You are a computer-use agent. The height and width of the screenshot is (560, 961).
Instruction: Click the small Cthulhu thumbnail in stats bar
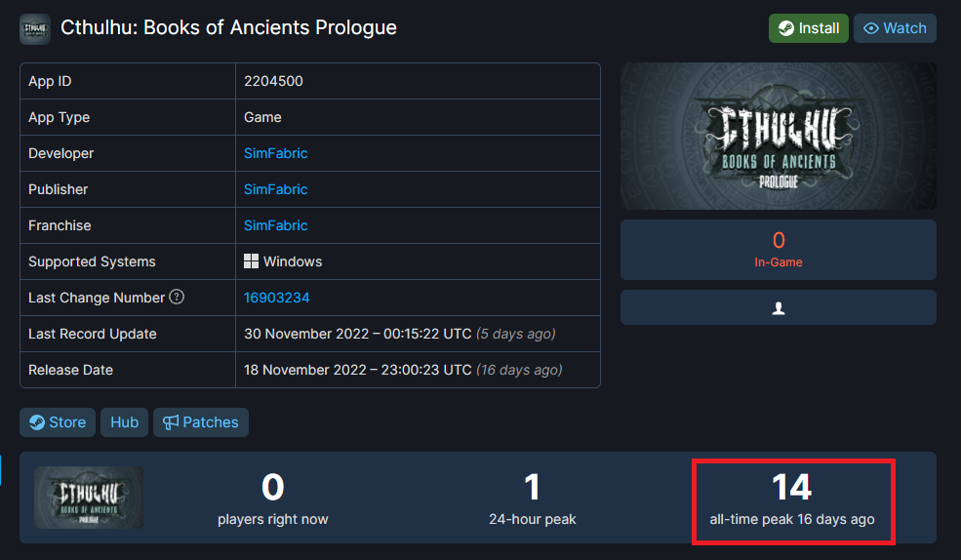click(x=89, y=498)
